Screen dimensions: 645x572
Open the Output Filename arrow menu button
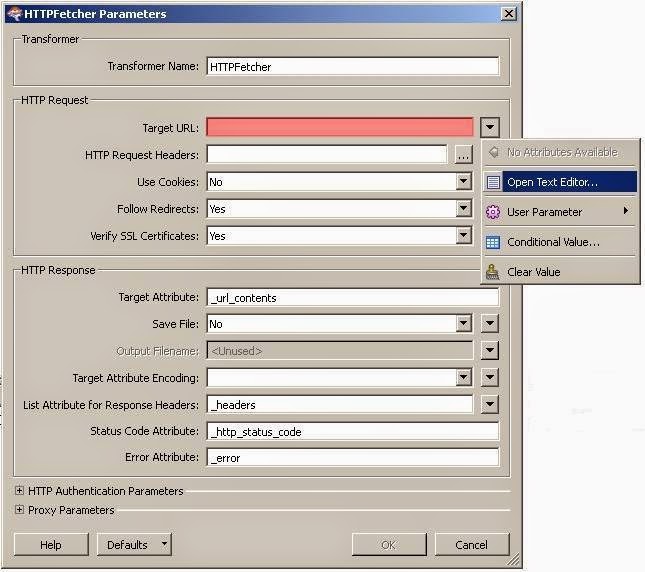(490, 350)
